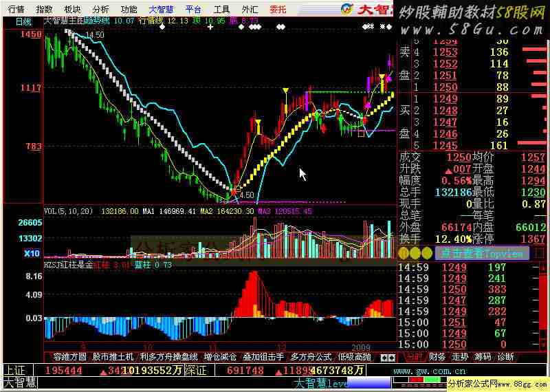Image resolution: width=550 pixels, height=392 pixels.
Task: Click the 大智慧主图 chart title
Action: (x=64, y=21)
